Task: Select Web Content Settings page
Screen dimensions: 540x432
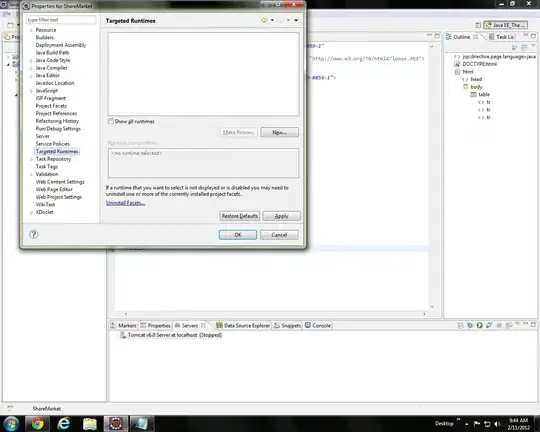Action: pos(60,182)
